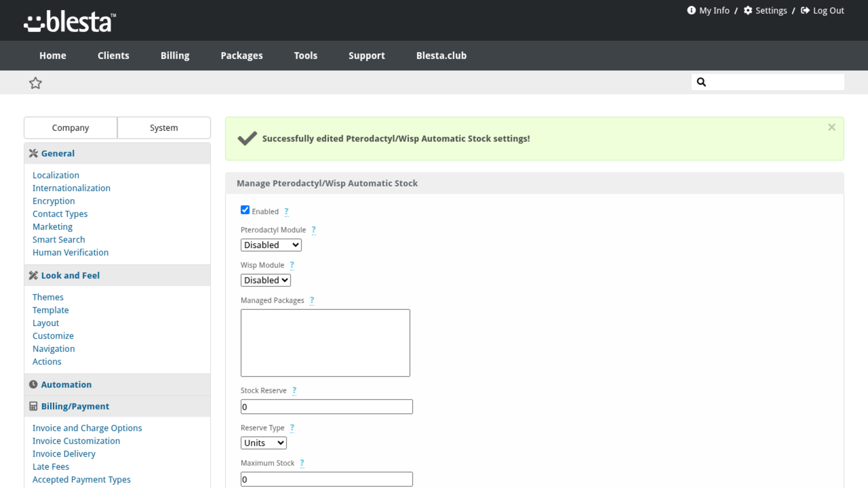Open Layout settings
The width and height of the screenshot is (868, 488).
[x=46, y=323]
